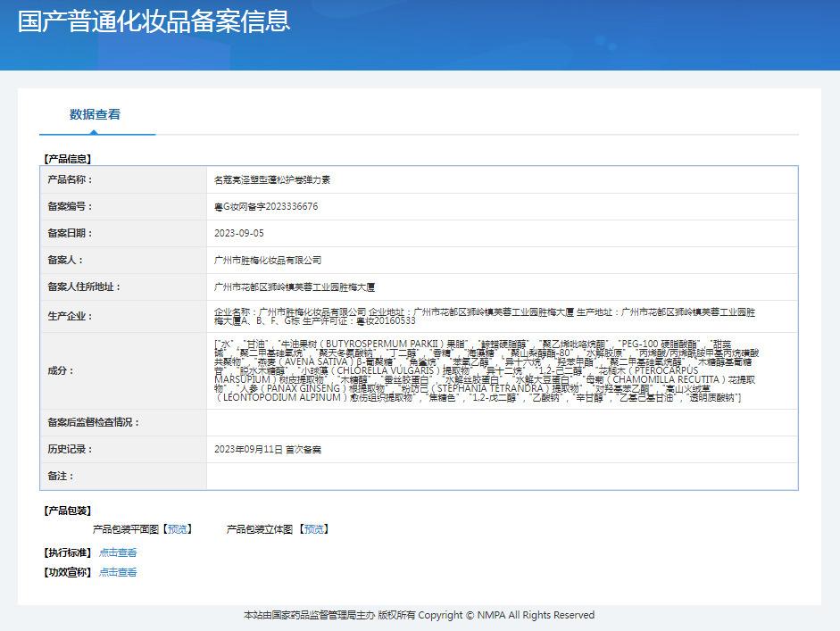Click the 备案人： row label
Screen dimensions: 840x631
65,260
